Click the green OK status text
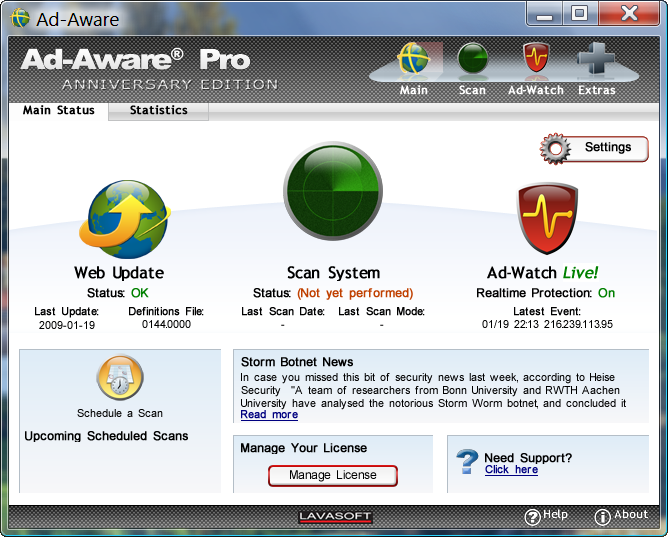668x537 pixels. [x=140, y=293]
